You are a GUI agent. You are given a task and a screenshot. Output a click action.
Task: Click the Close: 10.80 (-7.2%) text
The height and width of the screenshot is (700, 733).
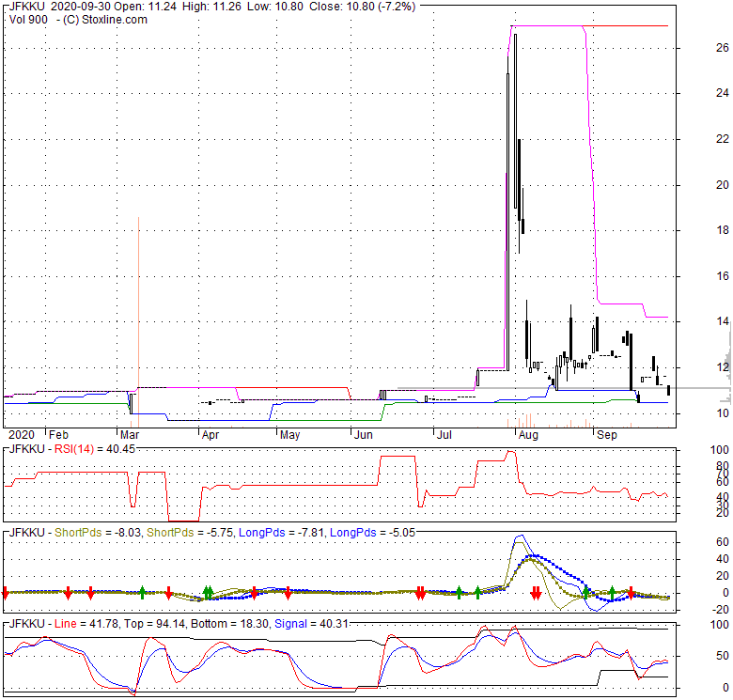(363, 7)
